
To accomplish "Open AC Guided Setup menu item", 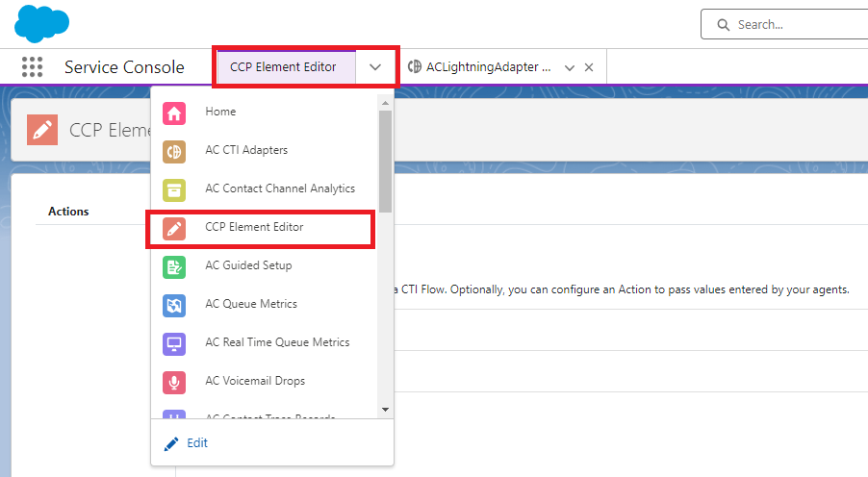I will coord(264,265).
